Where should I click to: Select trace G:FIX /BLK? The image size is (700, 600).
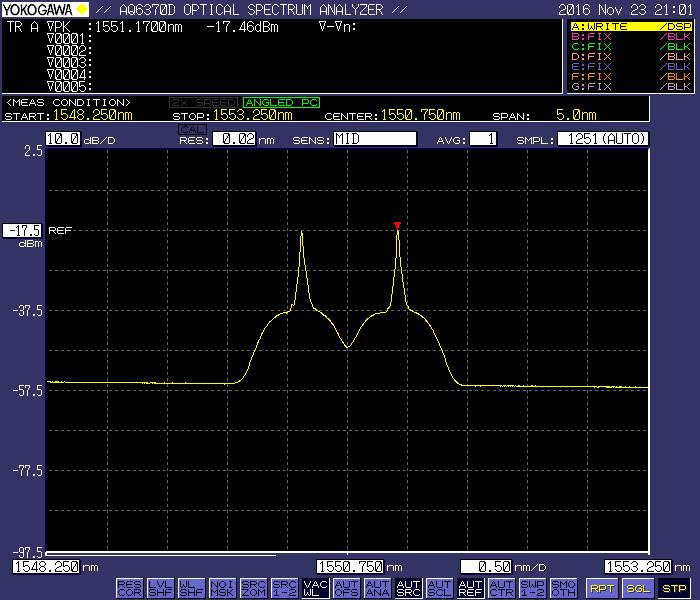631,86
